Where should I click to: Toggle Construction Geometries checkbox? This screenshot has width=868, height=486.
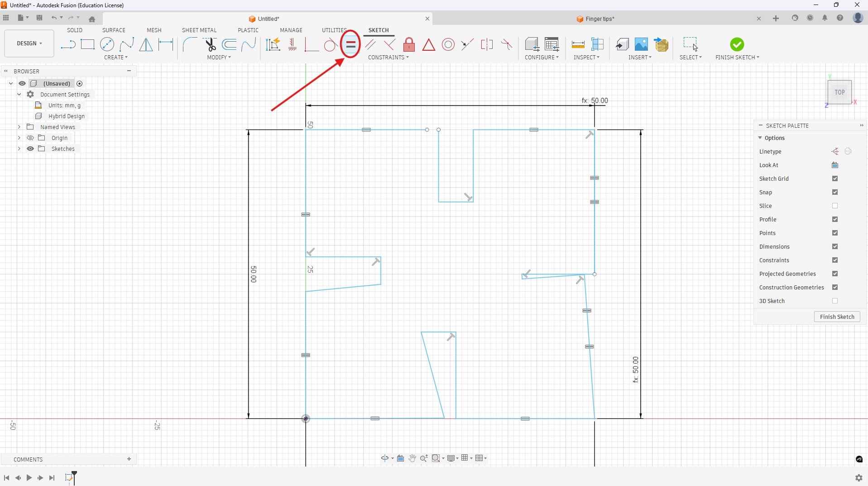pos(835,287)
